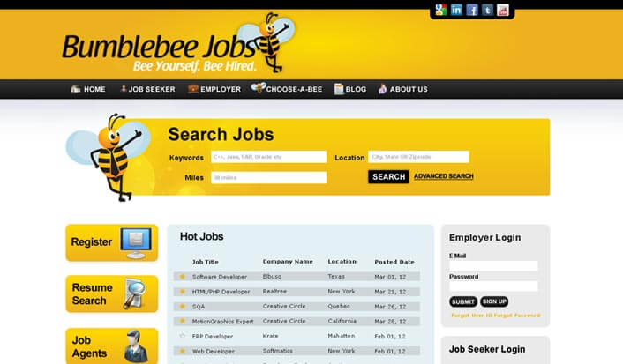Open the Job Seeker menu item
Viewport: 623px width, 364px height.
pyautogui.click(x=147, y=89)
